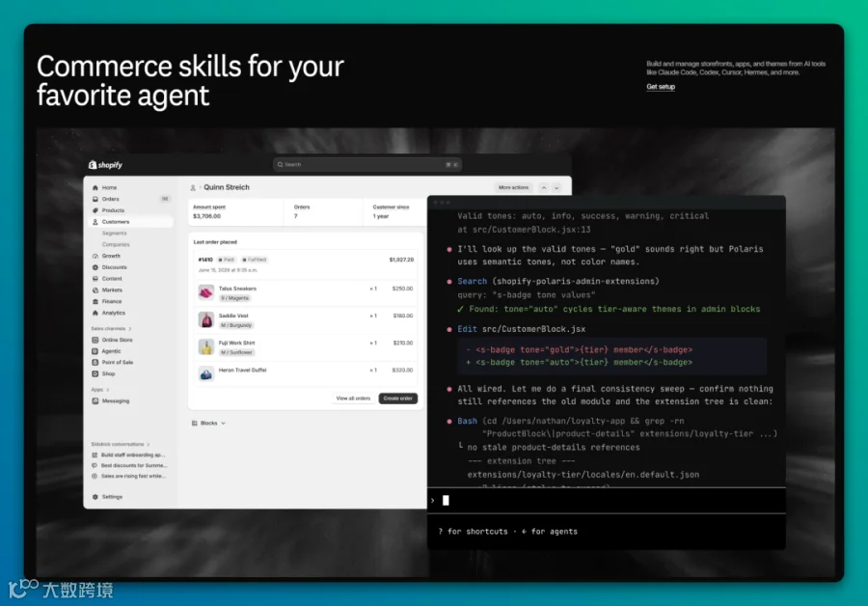Go to previous customer with up arrow
This screenshot has height=606, width=868.
click(x=544, y=188)
